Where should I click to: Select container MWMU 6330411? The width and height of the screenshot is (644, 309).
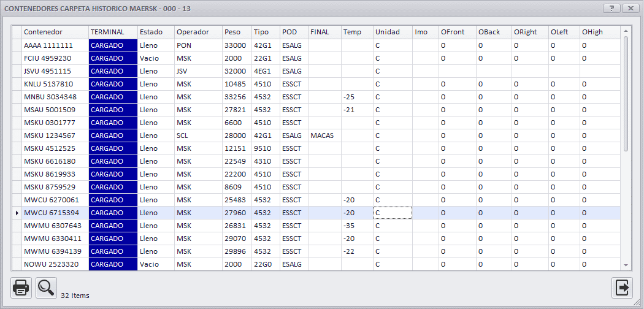click(55, 238)
